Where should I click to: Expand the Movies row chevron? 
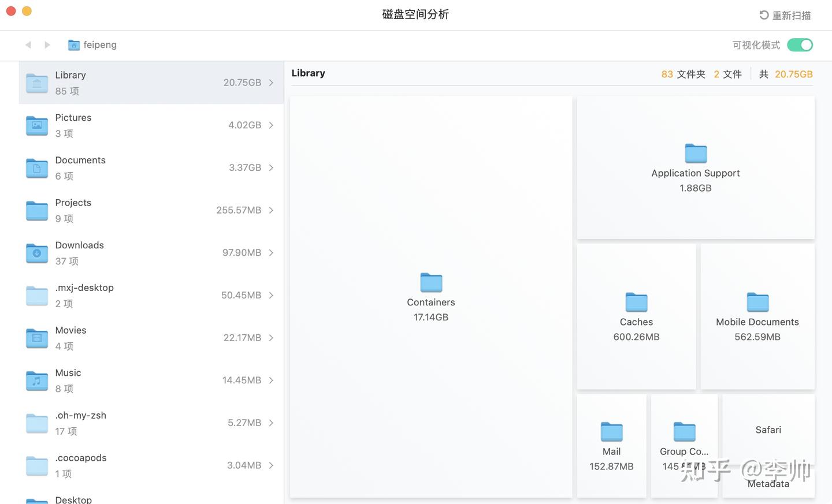tap(271, 338)
